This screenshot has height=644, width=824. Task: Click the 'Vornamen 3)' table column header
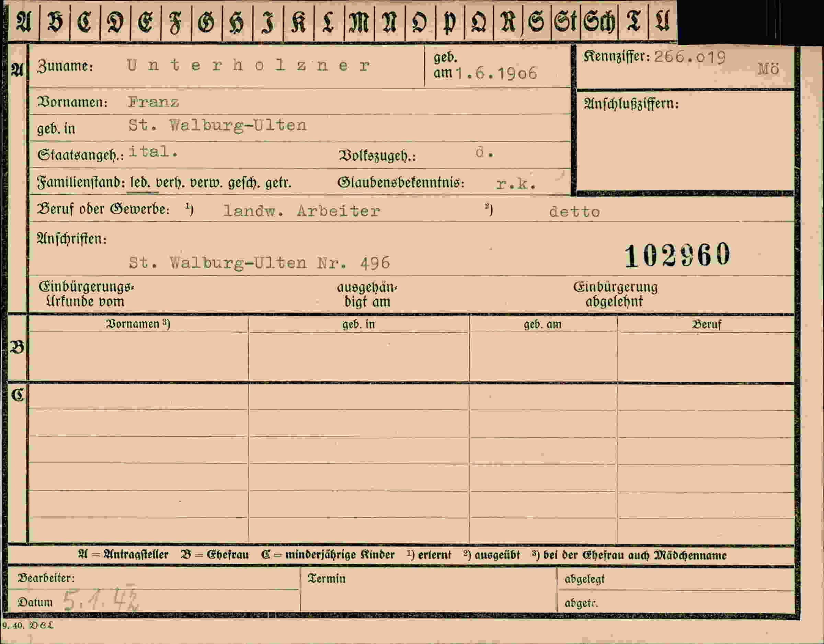pos(138,324)
